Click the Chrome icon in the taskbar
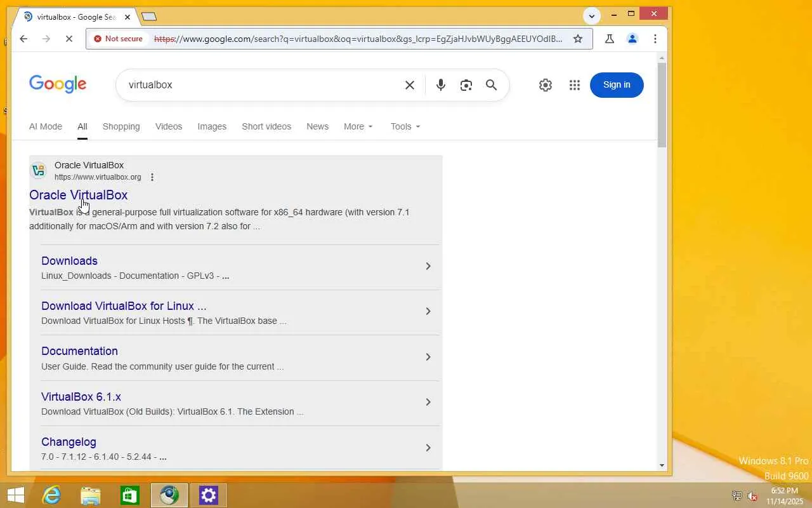The height and width of the screenshot is (508, 812). pyautogui.click(x=169, y=495)
